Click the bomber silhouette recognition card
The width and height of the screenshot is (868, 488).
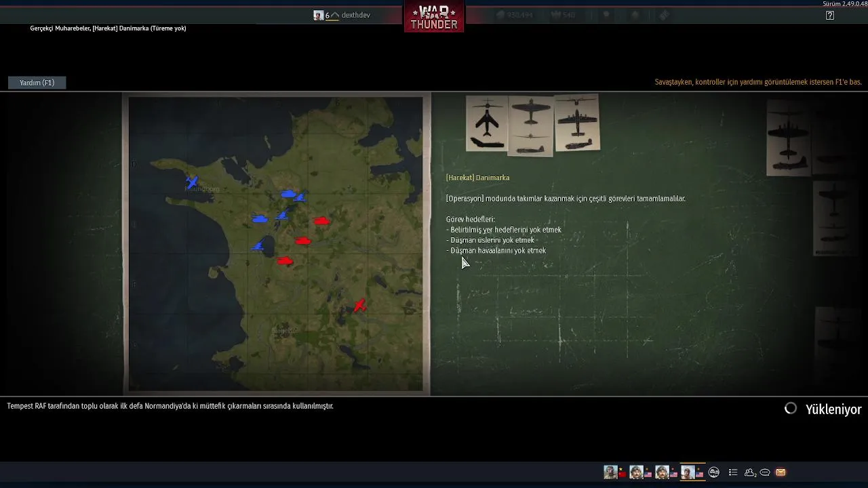pyautogui.click(x=577, y=123)
